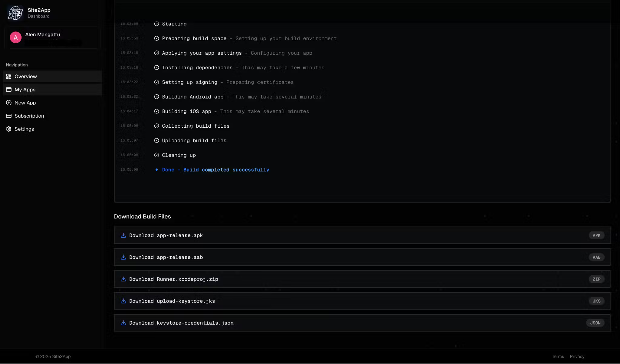Select the Overview grid icon

click(x=8, y=77)
